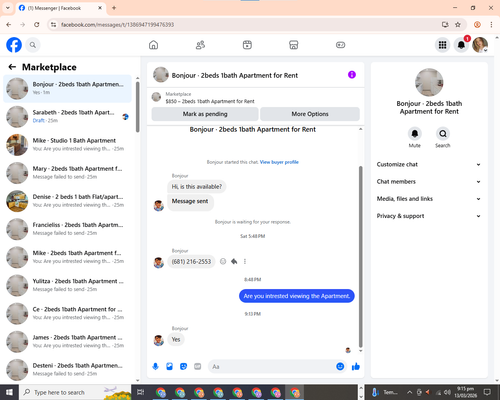Click the message input field Aa
Screen dimensions: 500x400
pyautogui.click(x=271, y=367)
